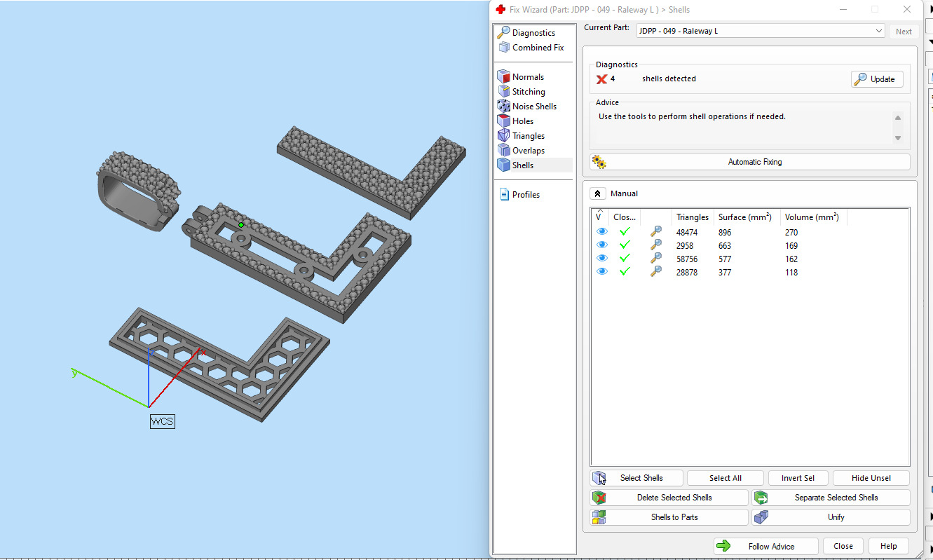
Task: Zoom to the 58756-triangle shell
Action: click(x=655, y=259)
